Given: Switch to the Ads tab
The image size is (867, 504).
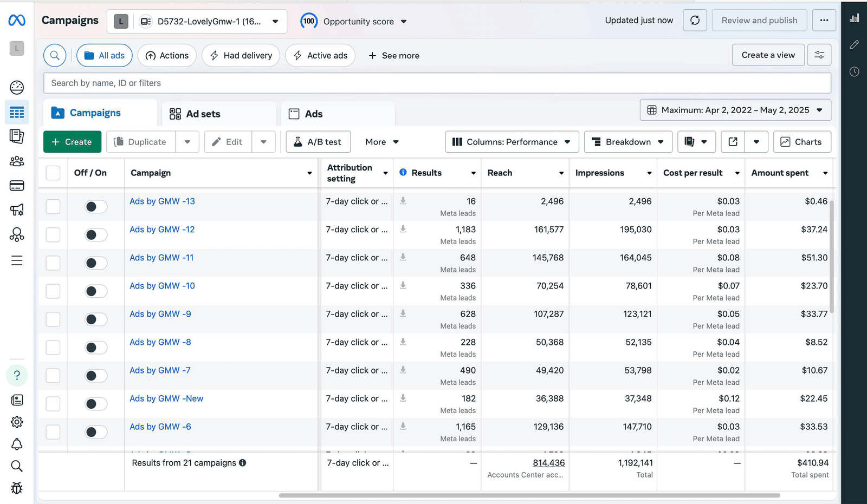Looking at the screenshot, I should (x=338, y=114).
